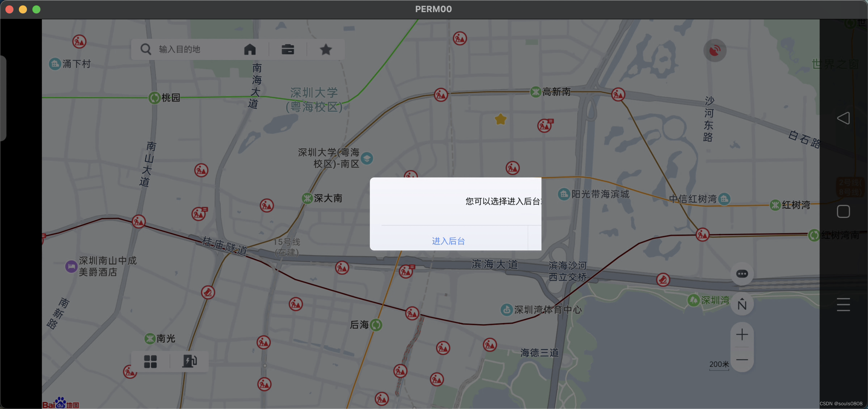Select the 深大南 metro station marker
The height and width of the screenshot is (409, 868).
coord(307,198)
